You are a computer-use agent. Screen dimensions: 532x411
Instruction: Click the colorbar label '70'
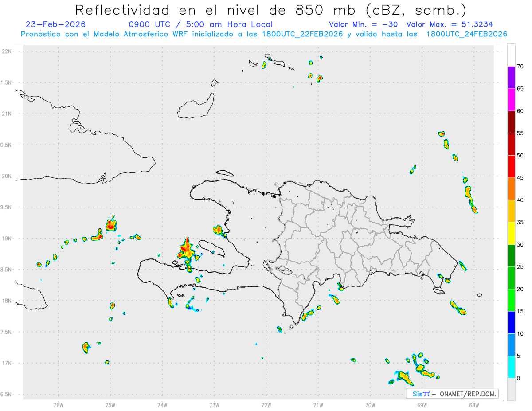(520, 67)
